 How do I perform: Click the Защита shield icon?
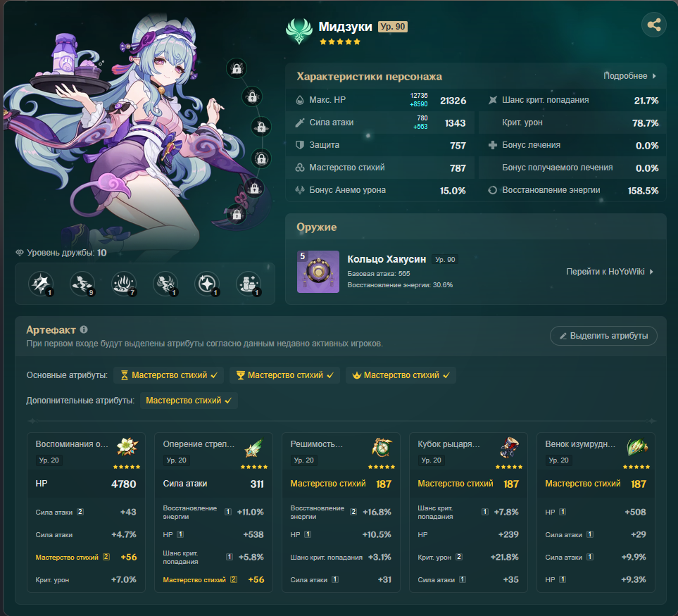pyautogui.click(x=300, y=145)
